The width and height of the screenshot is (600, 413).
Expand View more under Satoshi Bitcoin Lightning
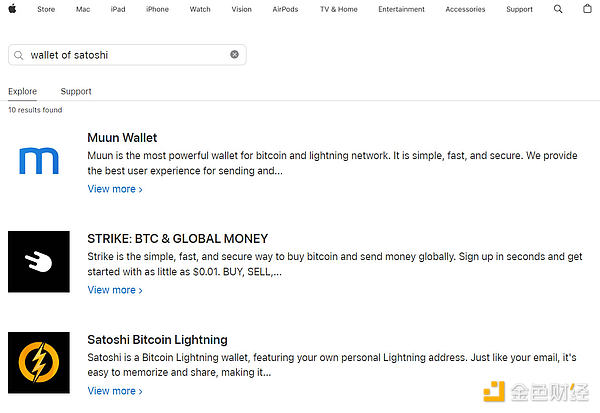pyautogui.click(x=115, y=391)
